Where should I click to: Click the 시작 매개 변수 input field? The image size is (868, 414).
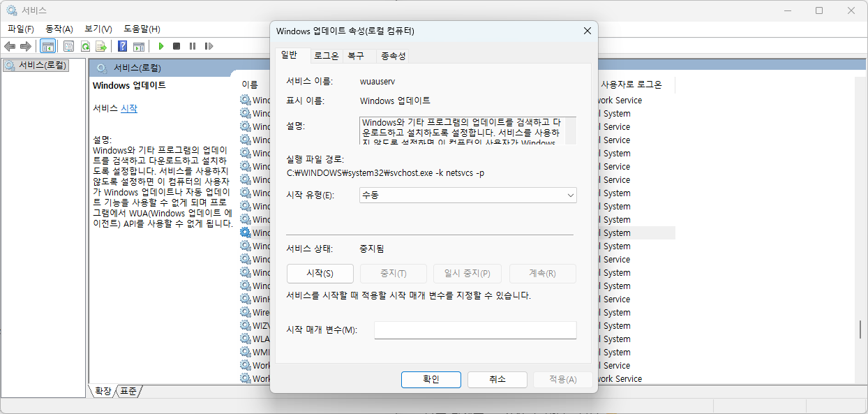click(x=475, y=330)
